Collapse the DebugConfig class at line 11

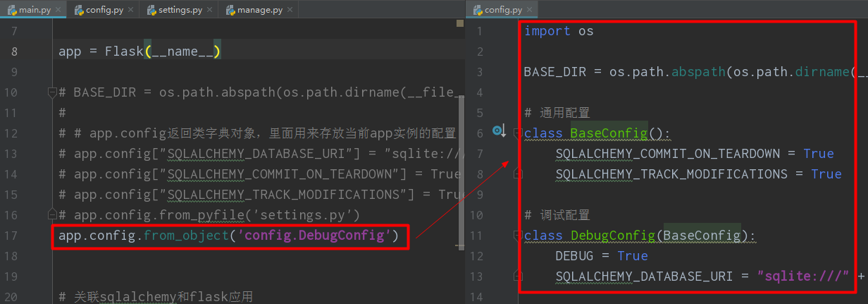[x=518, y=234]
